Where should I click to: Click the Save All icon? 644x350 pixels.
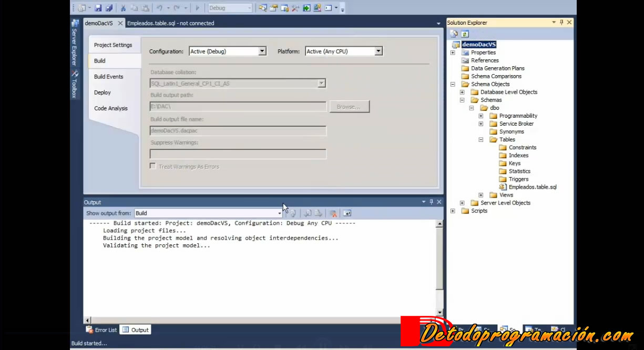pyautogui.click(x=108, y=7)
